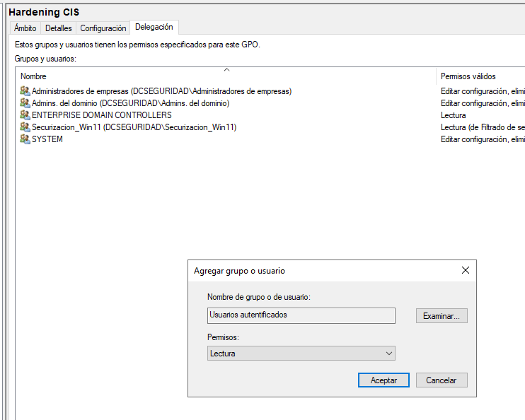
Task: Click the Securizacion_Win11 group icon
Action: pyautogui.click(x=25, y=127)
